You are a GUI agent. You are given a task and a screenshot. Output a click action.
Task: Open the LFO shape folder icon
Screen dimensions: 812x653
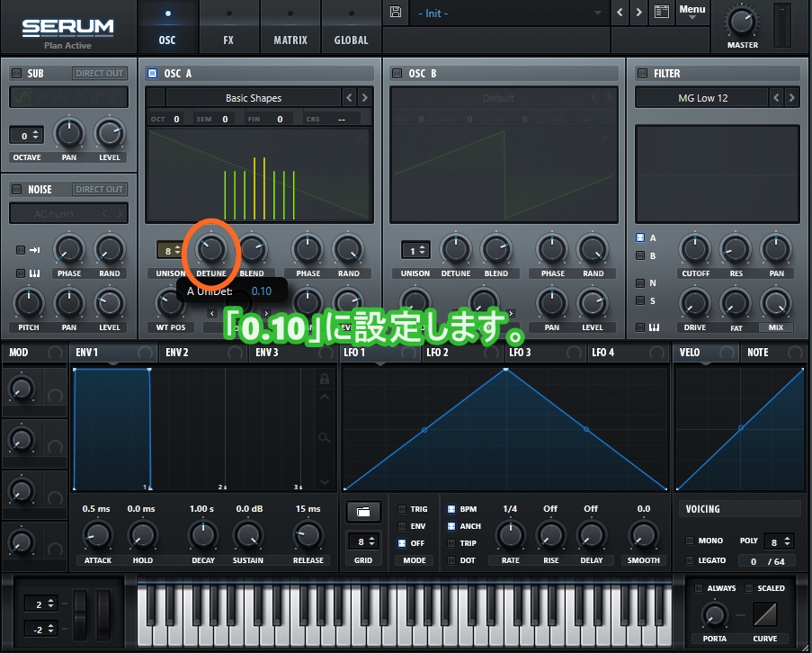pos(362,511)
